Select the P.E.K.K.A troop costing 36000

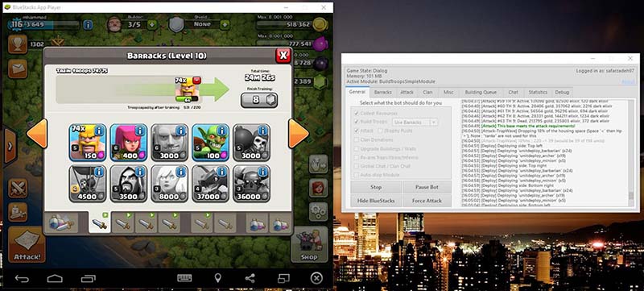(251, 183)
